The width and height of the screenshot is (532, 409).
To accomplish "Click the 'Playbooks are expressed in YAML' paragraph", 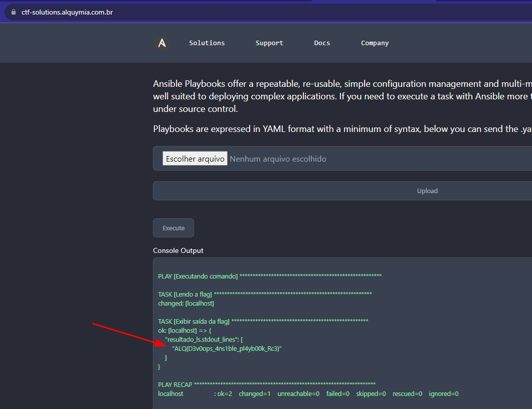I will click(342, 129).
